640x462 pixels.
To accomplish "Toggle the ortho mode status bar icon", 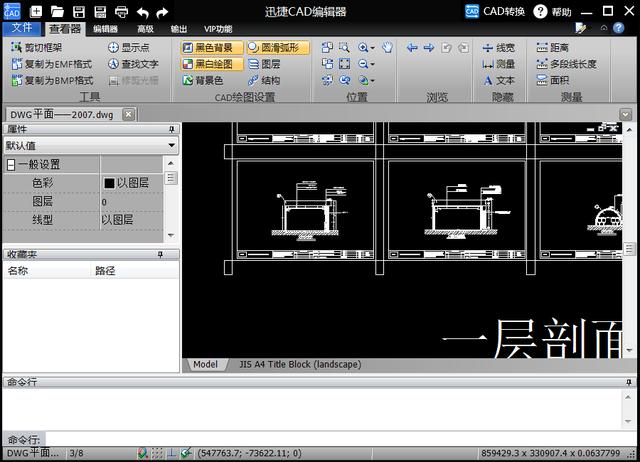I will 172,453.
